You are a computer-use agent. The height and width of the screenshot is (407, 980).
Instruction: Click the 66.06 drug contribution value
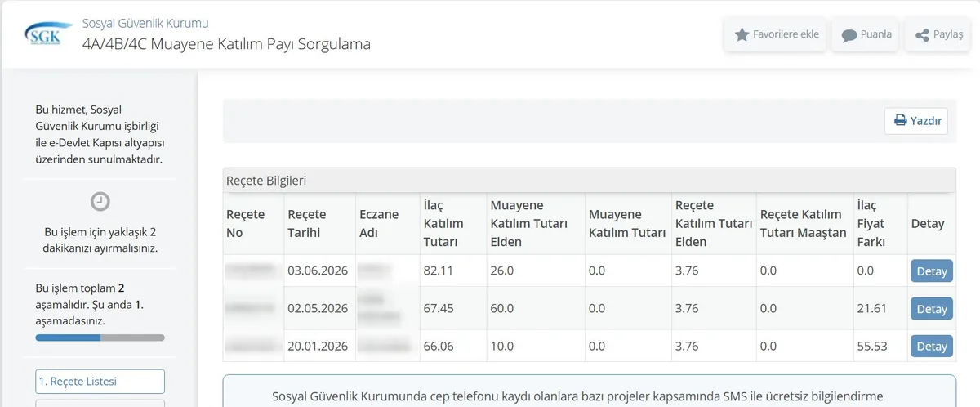pyautogui.click(x=439, y=346)
